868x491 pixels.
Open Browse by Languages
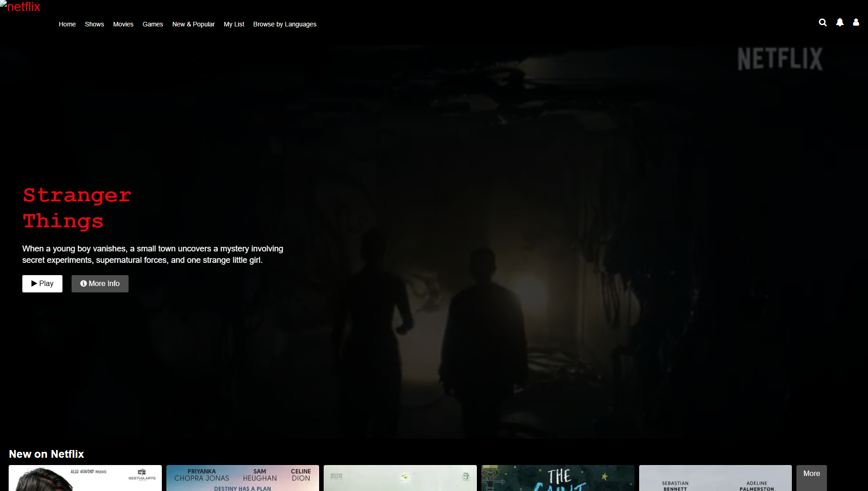click(284, 24)
